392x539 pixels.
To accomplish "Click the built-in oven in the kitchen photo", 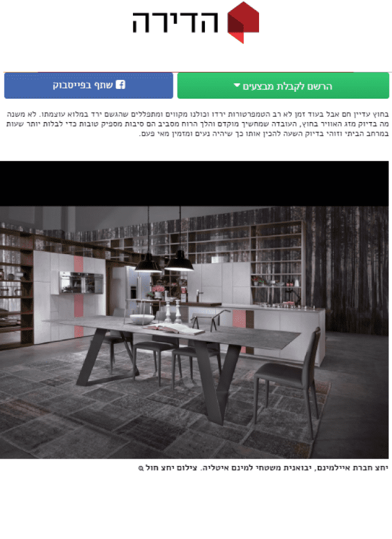I will tap(81, 282).
